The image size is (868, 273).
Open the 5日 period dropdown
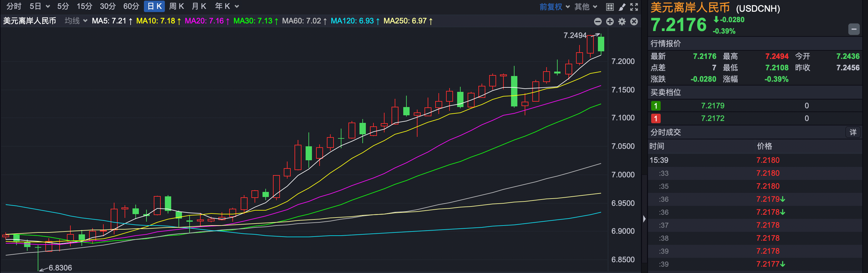40,6
